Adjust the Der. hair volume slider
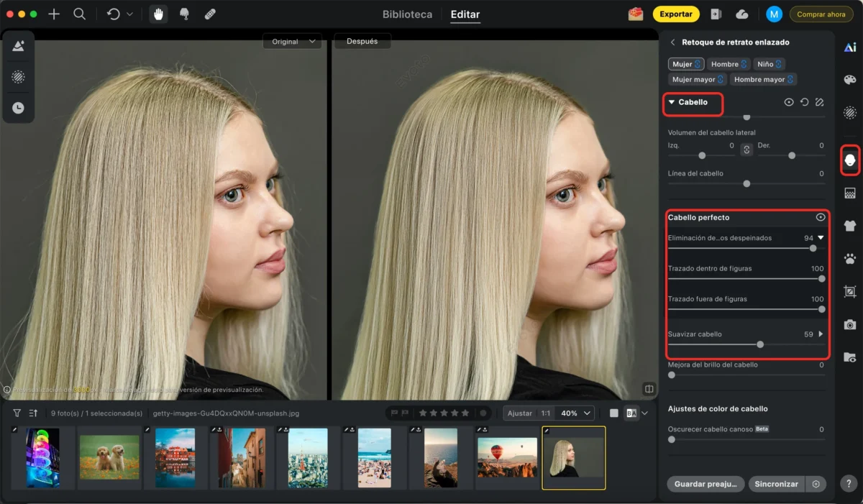 (x=791, y=155)
